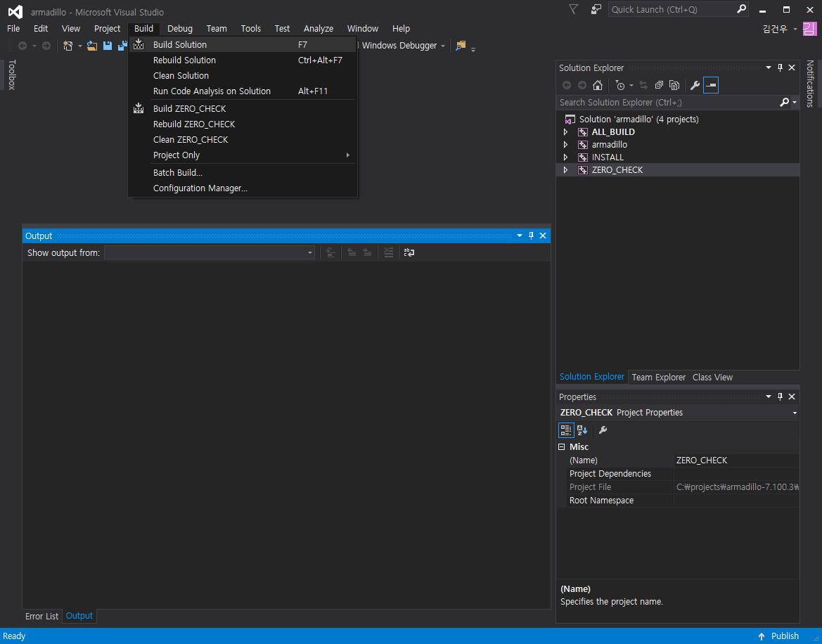Expand the ALL_BUILD project node
This screenshot has height=644, width=822.
pos(565,132)
